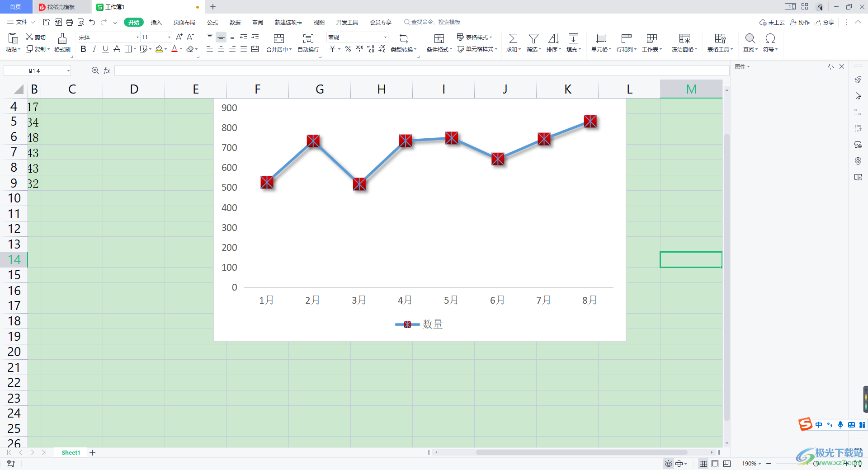Click the Share (分享) button
Screen dimensions: 868x470
tap(824, 22)
